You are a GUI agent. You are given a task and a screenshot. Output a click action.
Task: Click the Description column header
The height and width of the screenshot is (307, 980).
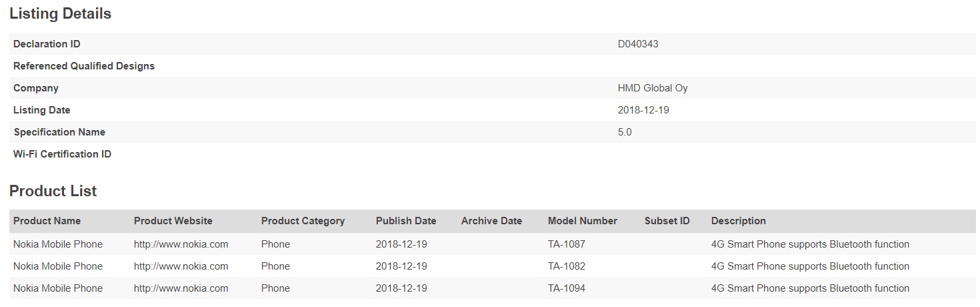tap(739, 221)
